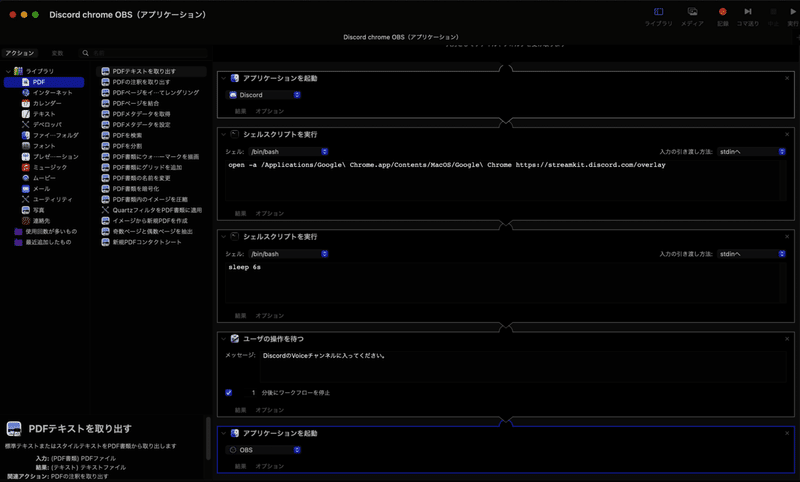
Task: Start recording with the red 記録 button
Action: point(722,16)
